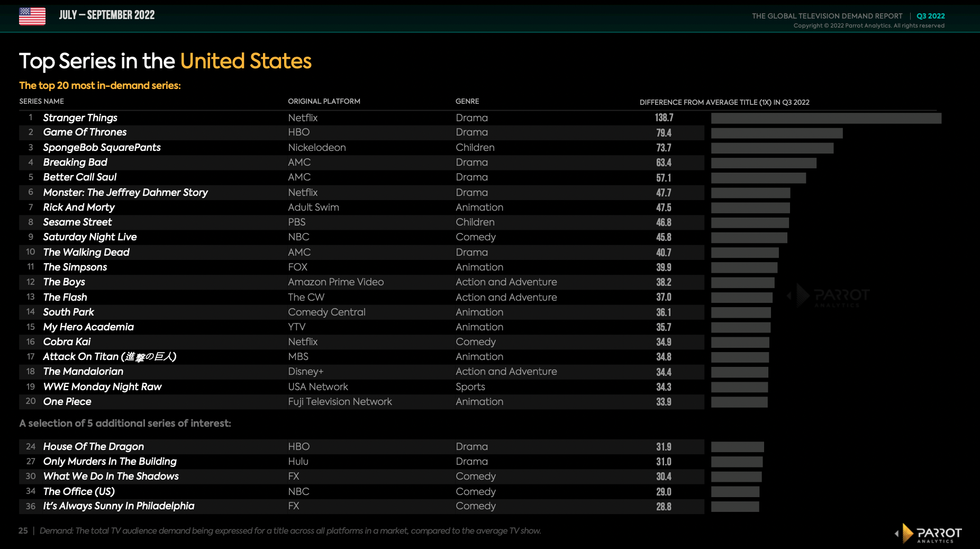Click 'Disney+' platform cell
This screenshot has height=549, width=980.
point(305,372)
